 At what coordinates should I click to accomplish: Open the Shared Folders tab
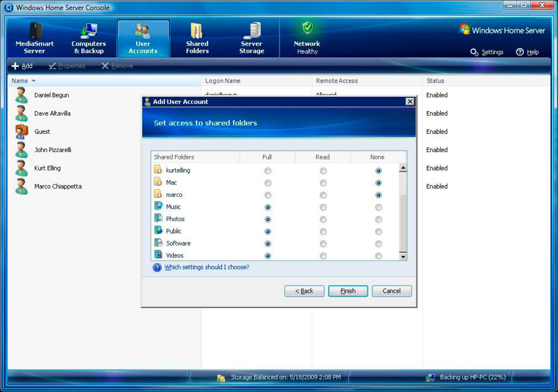tap(197, 38)
